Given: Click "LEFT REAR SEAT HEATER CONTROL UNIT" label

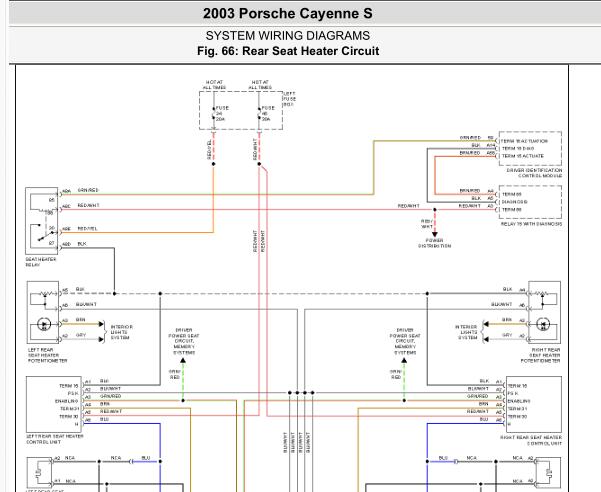Looking at the screenshot, I should click(x=55, y=439).
